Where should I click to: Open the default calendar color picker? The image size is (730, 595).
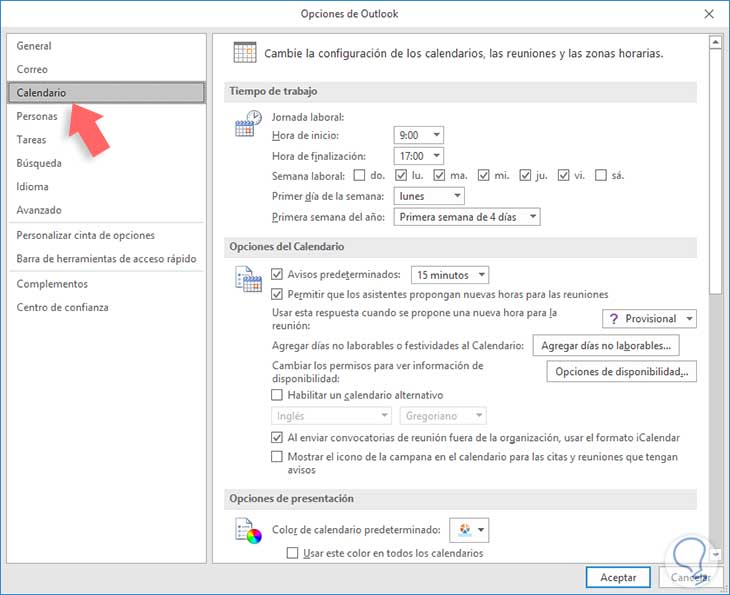click(469, 530)
